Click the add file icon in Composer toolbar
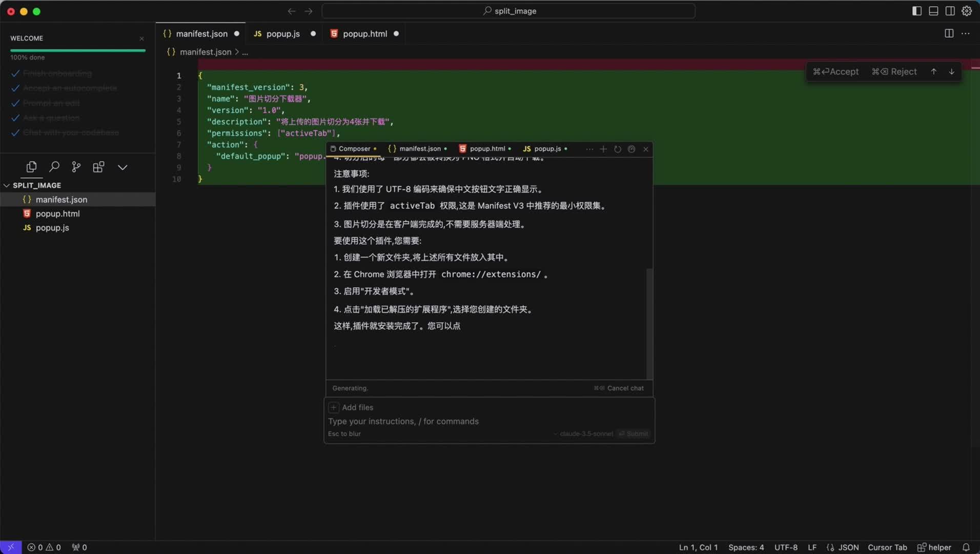The height and width of the screenshot is (554, 980). pyautogui.click(x=603, y=149)
